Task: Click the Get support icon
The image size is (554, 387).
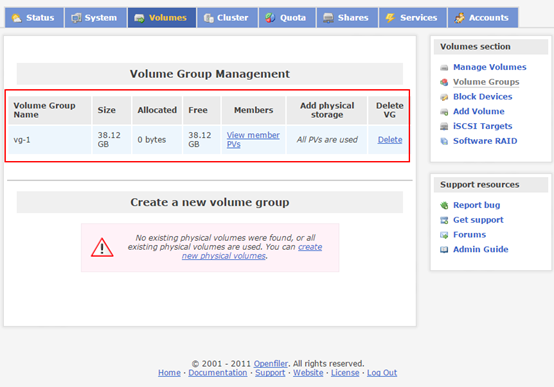Action: pos(444,220)
